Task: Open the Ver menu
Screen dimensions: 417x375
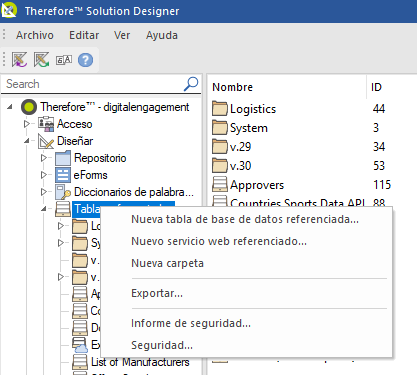Action: (122, 35)
